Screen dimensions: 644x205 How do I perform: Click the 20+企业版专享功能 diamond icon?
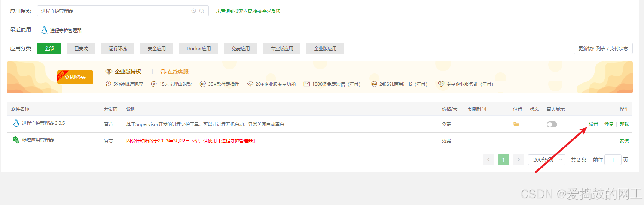click(x=250, y=84)
